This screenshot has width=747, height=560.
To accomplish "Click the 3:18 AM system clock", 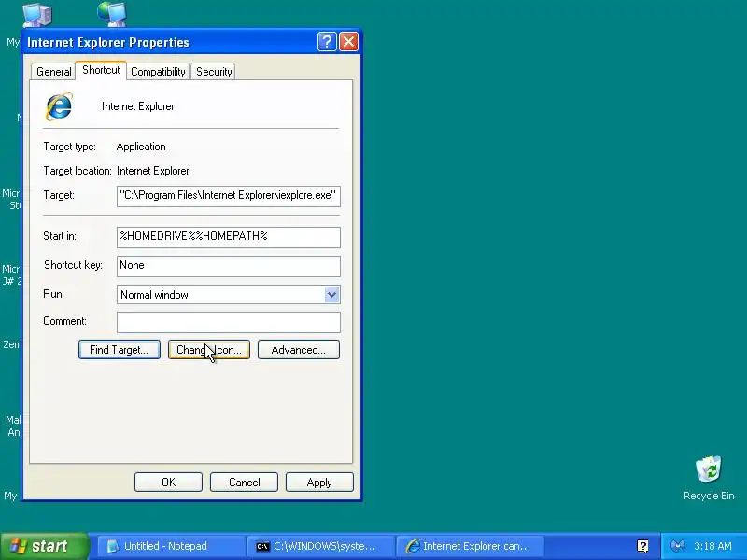I will [712, 546].
